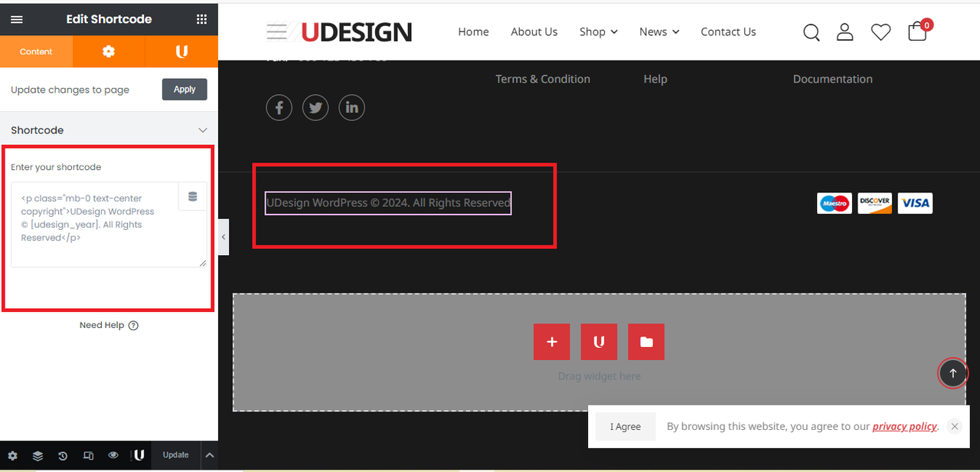Open the History icon
Screen dimensions: 980x472
[x=63, y=455]
